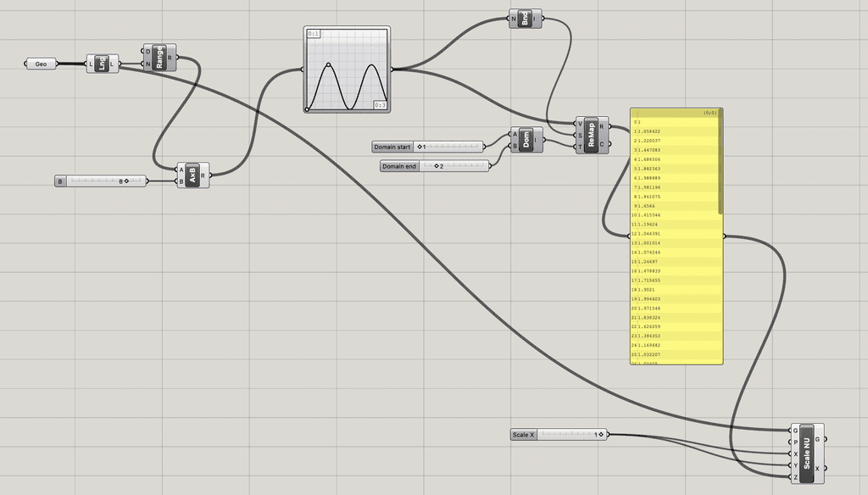Click the Z input of Scale NU
The width and height of the screenshot is (868, 495).
pyautogui.click(x=795, y=477)
